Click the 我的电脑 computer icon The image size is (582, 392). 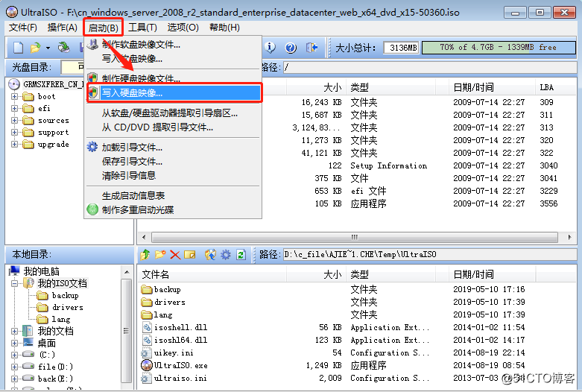click(14, 271)
